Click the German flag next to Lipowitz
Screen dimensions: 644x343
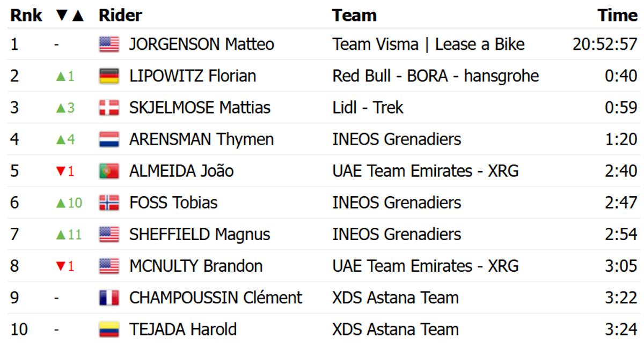(109, 76)
